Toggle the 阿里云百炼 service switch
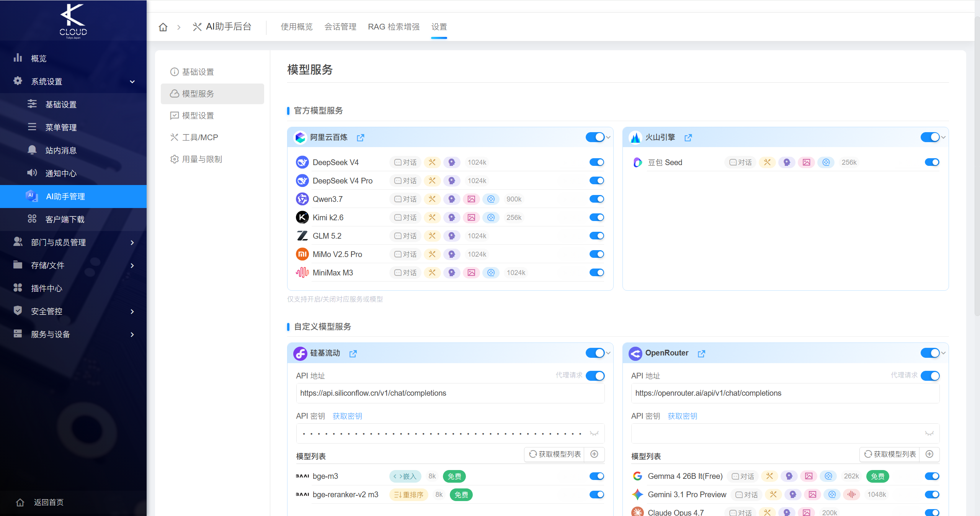The width and height of the screenshot is (980, 516). pos(595,137)
